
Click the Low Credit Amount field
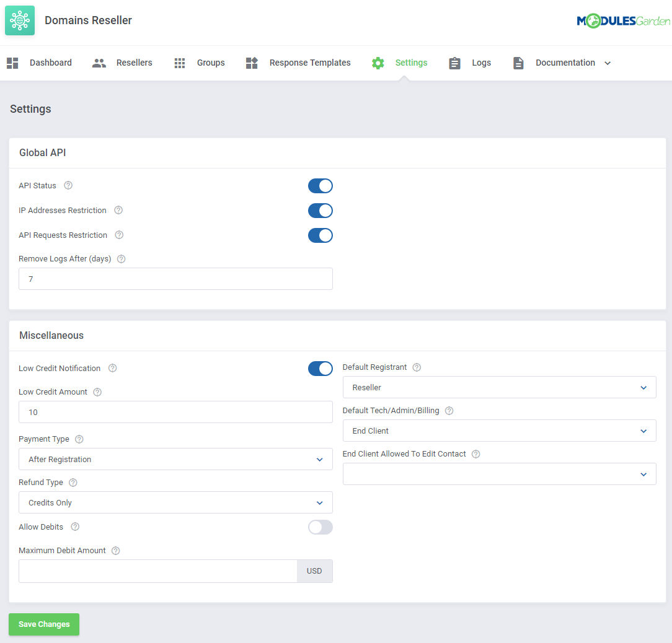click(175, 412)
